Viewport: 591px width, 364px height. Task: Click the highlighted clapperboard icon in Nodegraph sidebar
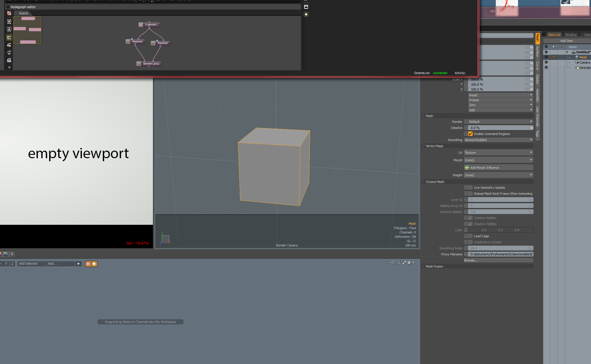[x=9, y=38]
